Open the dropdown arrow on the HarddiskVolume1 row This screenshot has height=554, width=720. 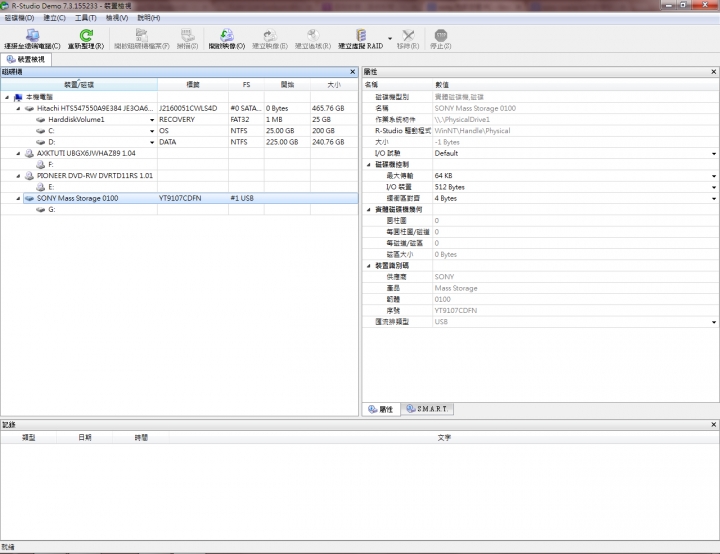(x=152, y=120)
